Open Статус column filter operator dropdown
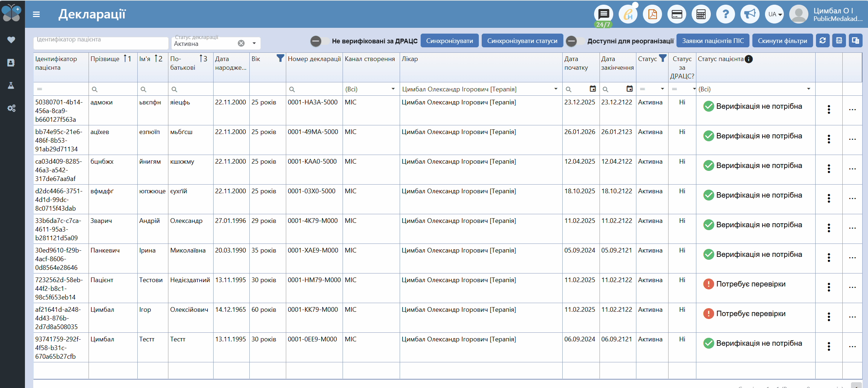The width and height of the screenshot is (868, 388). click(x=662, y=89)
